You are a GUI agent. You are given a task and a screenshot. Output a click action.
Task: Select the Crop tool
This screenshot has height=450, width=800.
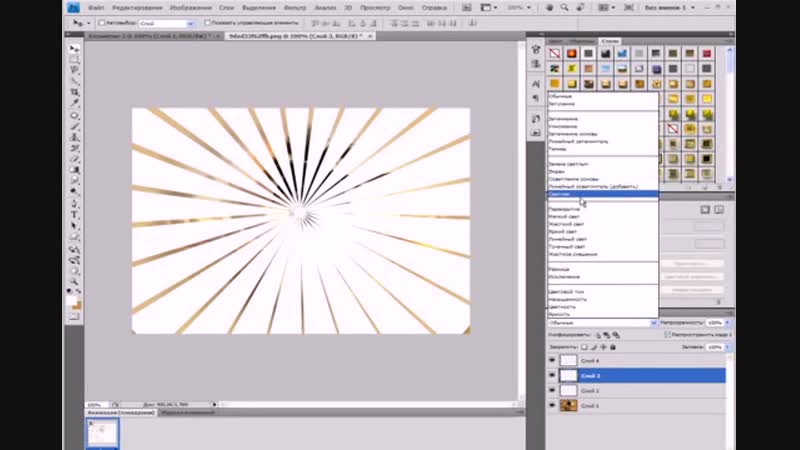tap(74, 92)
